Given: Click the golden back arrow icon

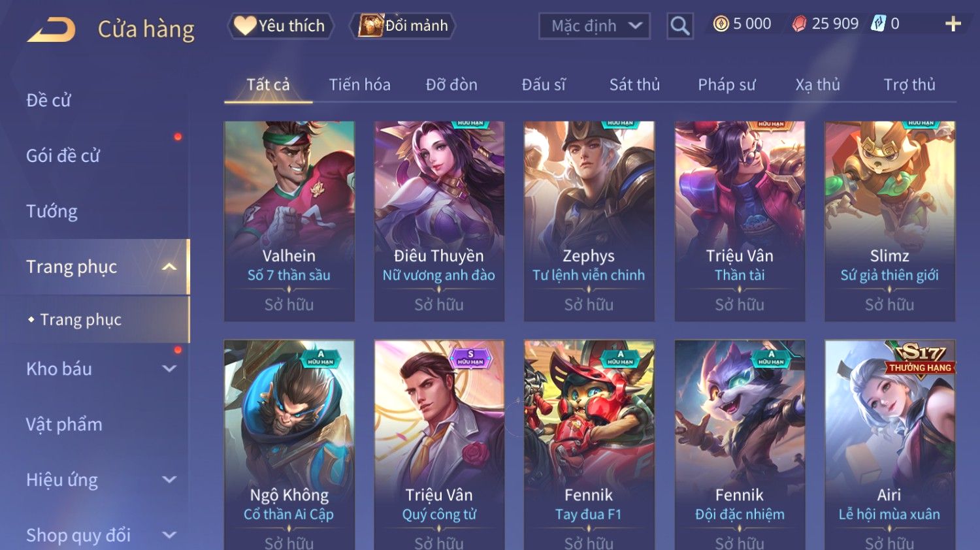Looking at the screenshot, I should point(51,30).
